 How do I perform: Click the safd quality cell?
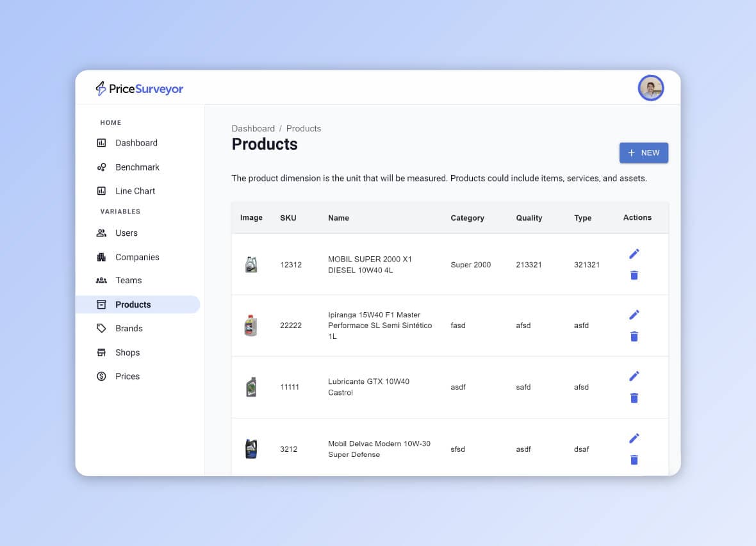click(x=523, y=387)
